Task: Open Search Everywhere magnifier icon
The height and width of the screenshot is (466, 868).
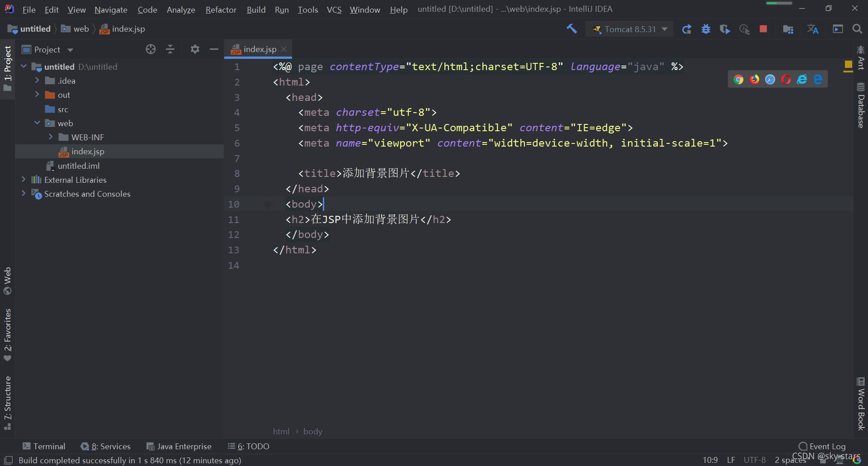Action: [857, 29]
